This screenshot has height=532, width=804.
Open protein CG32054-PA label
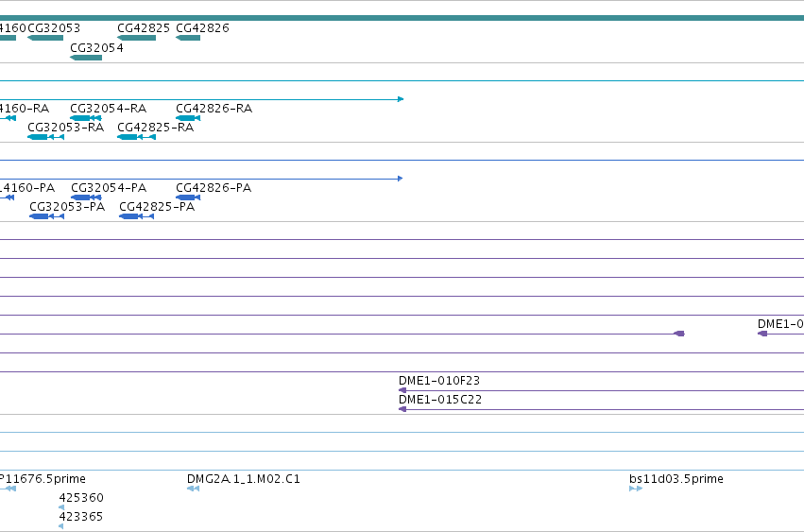[x=109, y=188]
